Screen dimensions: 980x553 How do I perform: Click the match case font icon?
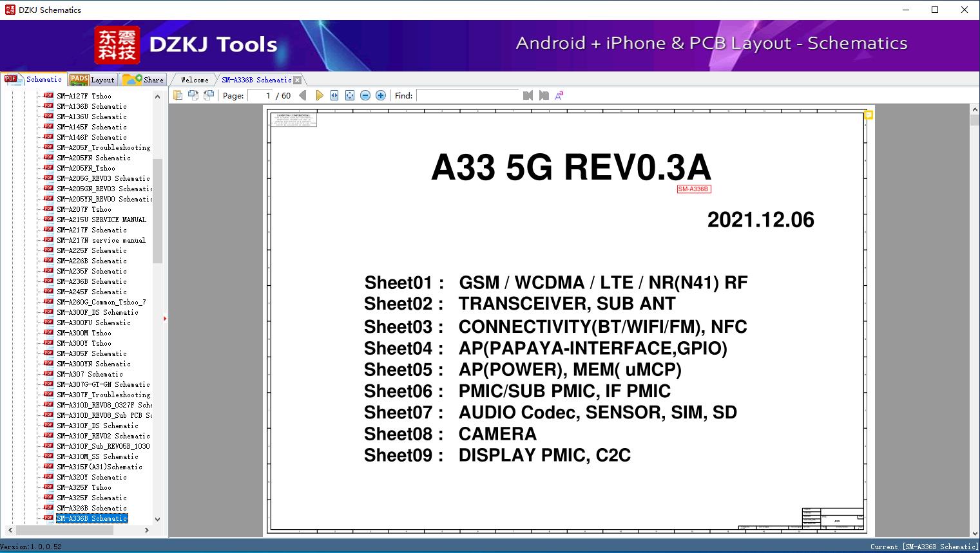[559, 95]
